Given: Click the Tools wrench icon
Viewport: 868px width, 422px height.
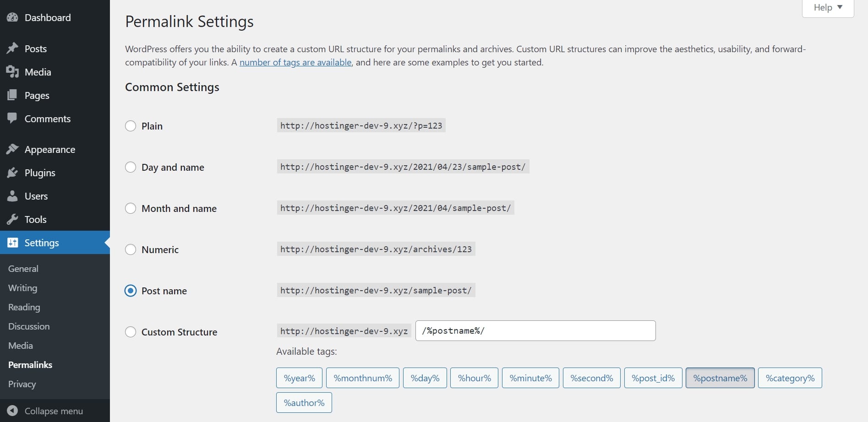Looking at the screenshot, I should (12, 219).
